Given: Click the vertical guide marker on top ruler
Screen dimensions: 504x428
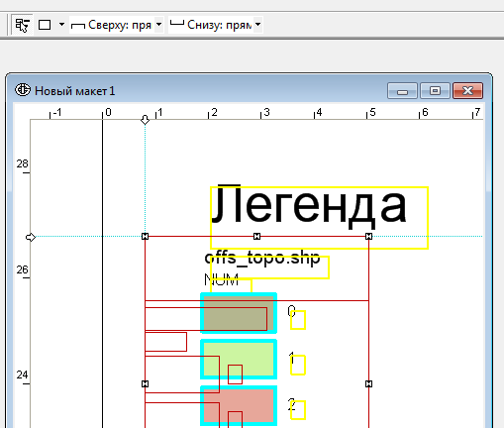Looking at the screenshot, I should coord(145,120).
